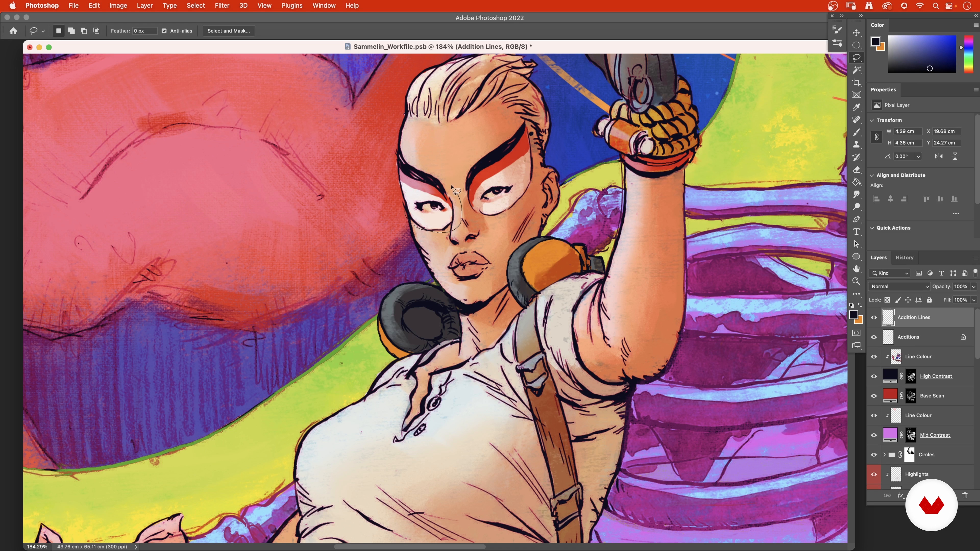Delete layer with trash icon
The image size is (980, 551).
(965, 495)
